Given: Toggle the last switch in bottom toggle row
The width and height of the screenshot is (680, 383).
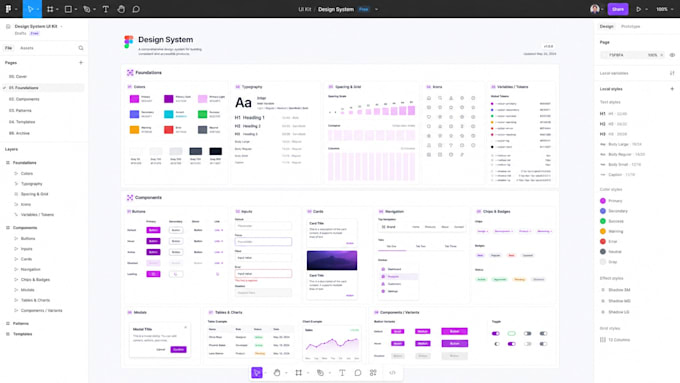Looking at the screenshot, I should [543, 344].
